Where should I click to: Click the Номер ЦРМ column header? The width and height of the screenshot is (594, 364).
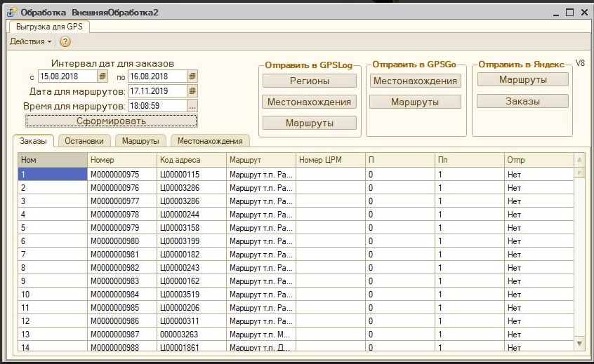[330, 160]
